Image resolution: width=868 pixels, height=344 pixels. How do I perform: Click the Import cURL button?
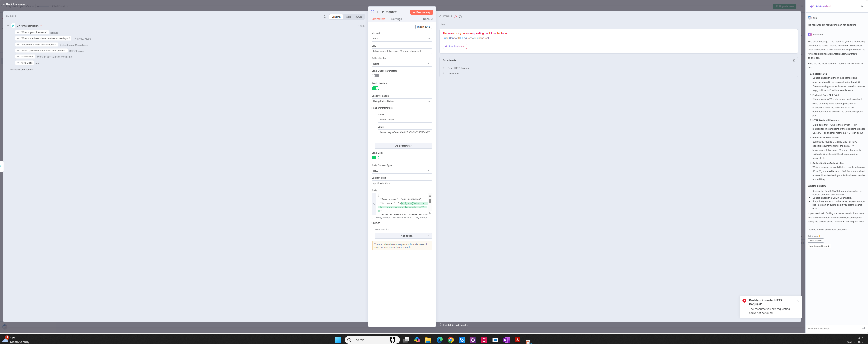pyautogui.click(x=423, y=27)
